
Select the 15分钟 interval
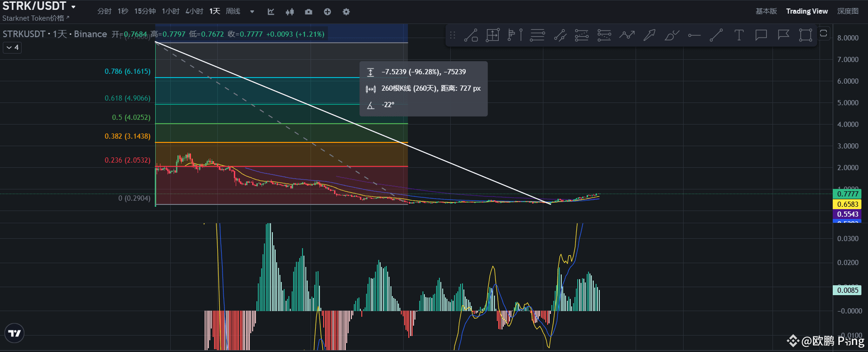pyautogui.click(x=145, y=11)
